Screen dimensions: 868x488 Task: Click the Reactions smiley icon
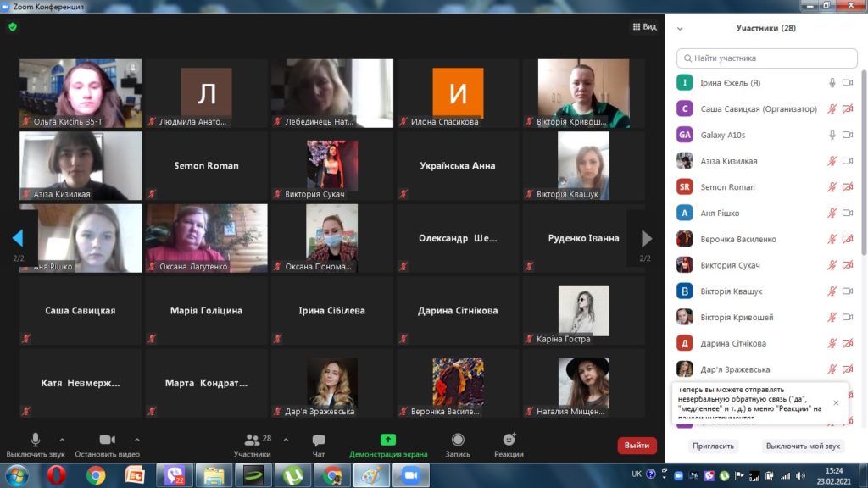coord(509,441)
